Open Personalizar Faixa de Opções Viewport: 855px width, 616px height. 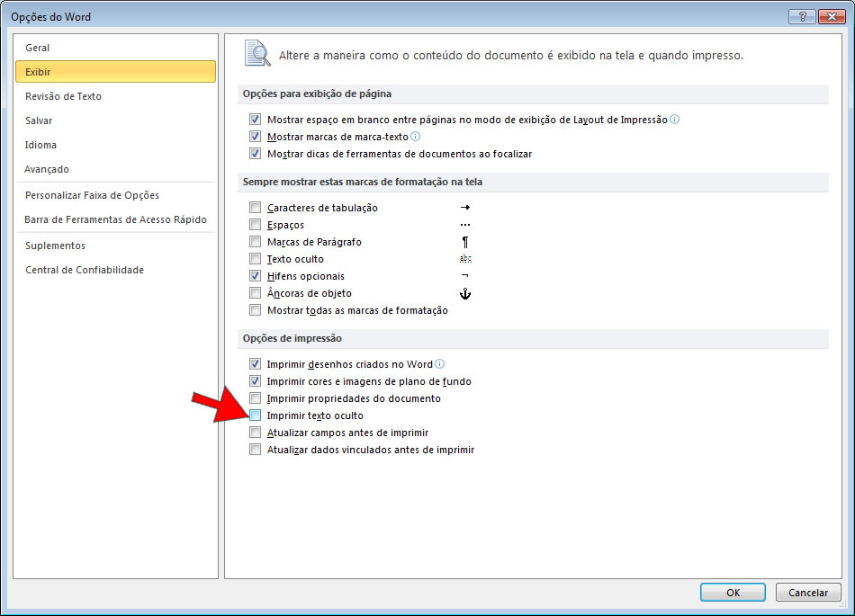coord(115,195)
